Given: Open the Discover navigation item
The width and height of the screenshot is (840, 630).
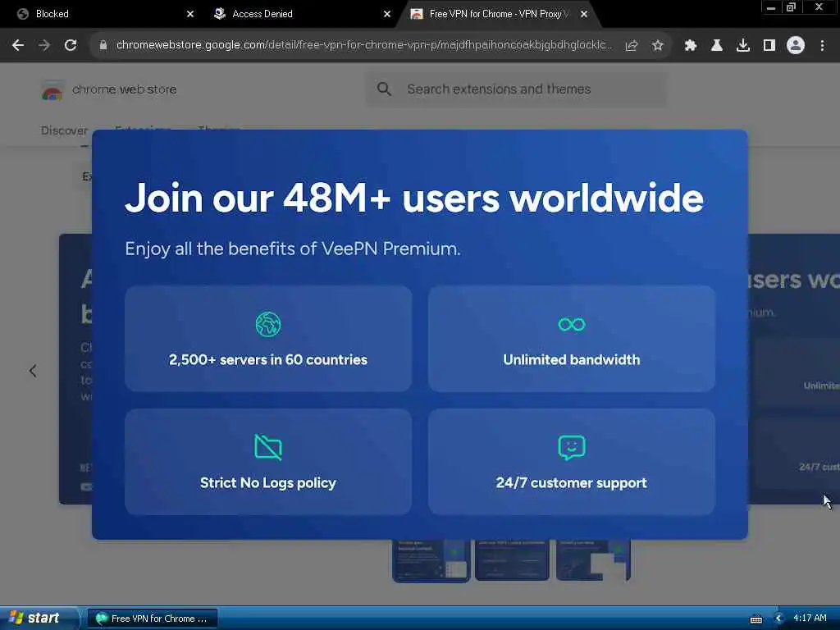Looking at the screenshot, I should point(64,130).
